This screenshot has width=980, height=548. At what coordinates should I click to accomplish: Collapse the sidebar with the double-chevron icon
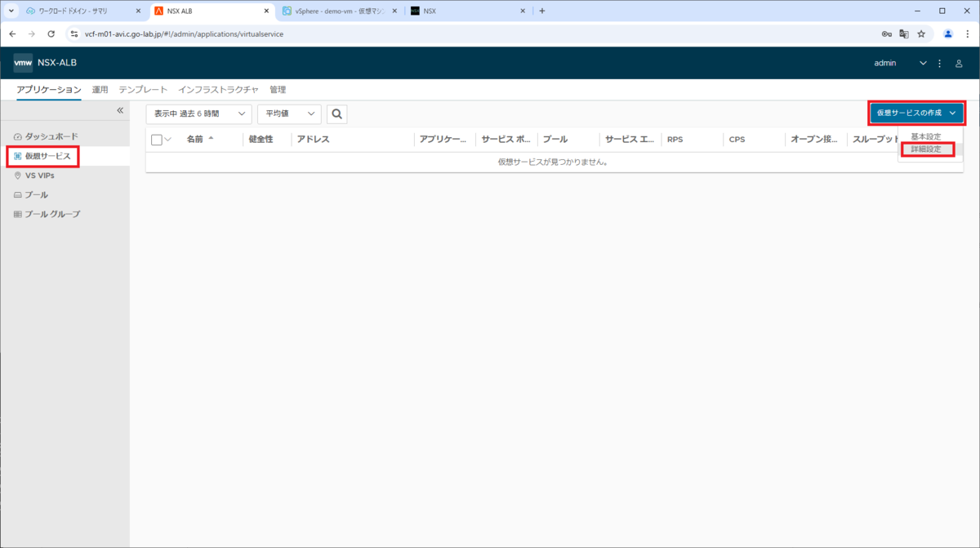(x=119, y=110)
